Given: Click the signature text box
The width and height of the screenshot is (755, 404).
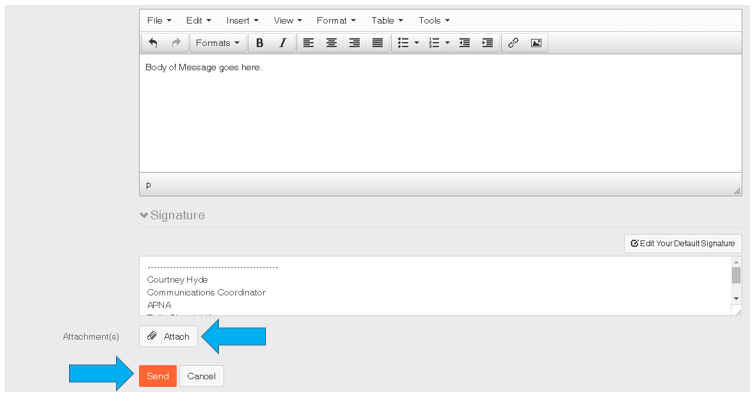Looking at the screenshot, I should (435, 286).
